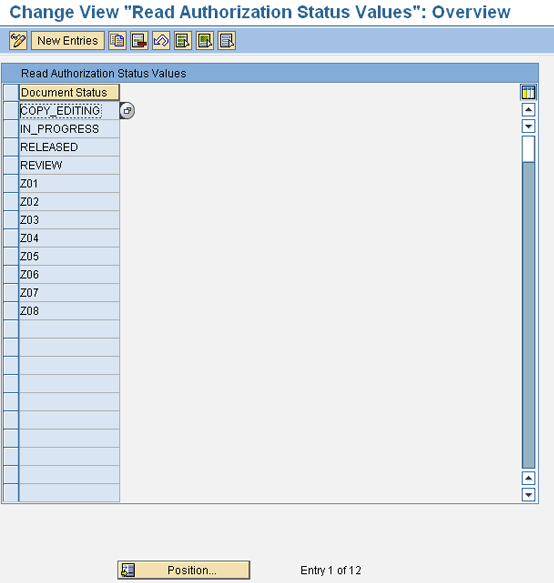554x583 pixels.
Task: Select row marker for Z05 entry
Action: [11, 257]
